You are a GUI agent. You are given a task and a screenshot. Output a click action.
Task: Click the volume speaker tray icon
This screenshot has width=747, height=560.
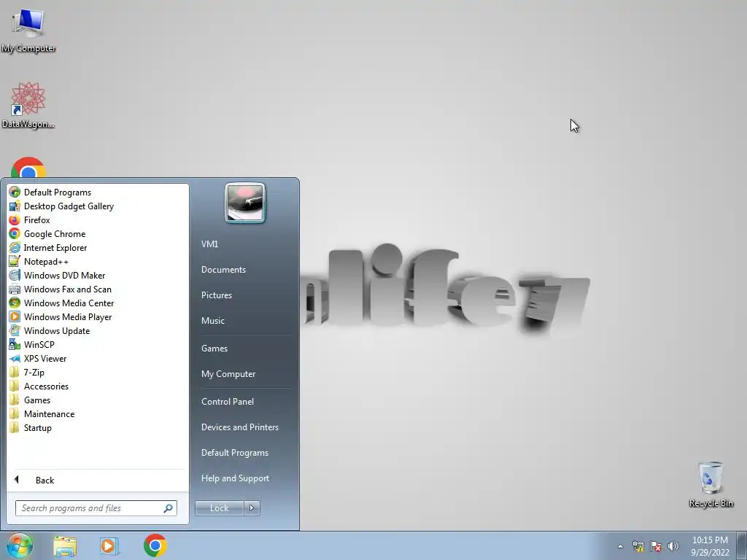pos(673,546)
